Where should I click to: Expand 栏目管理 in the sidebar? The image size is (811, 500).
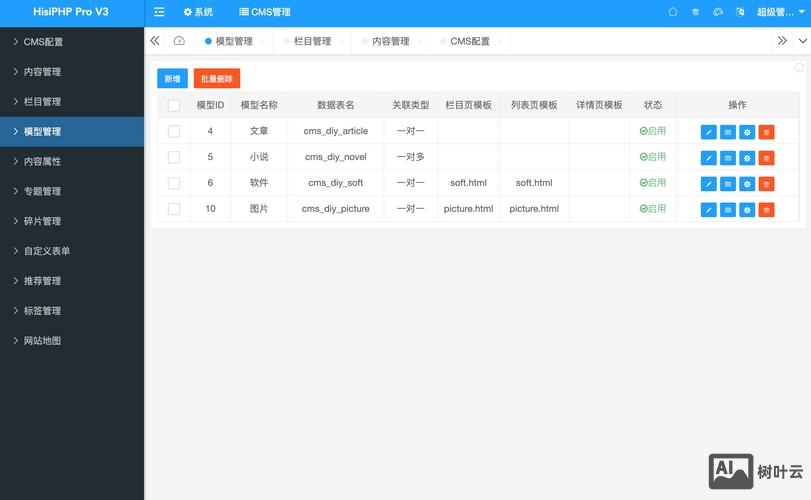point(72,102)
